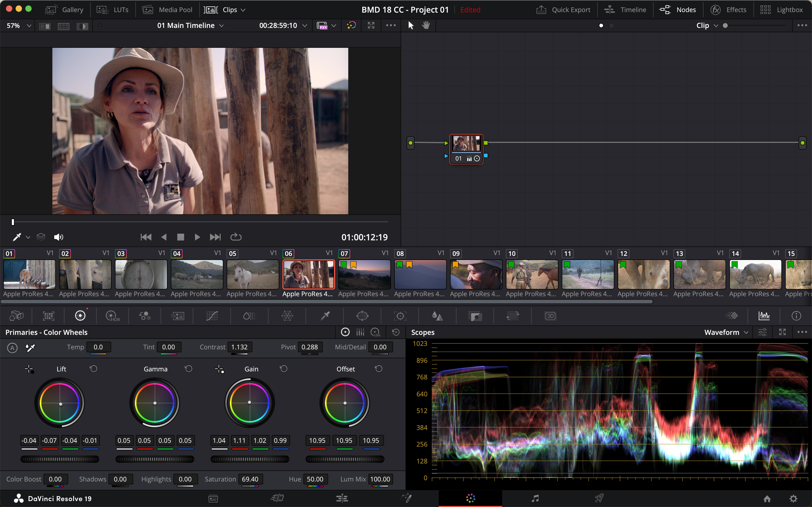Switch to the Fusion page
812x507 pixels.
pos(406,498)
